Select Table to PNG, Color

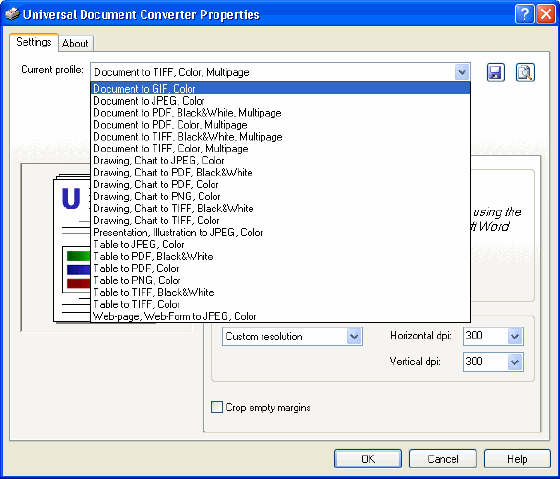pyautogui.click(x=280, y=280)
